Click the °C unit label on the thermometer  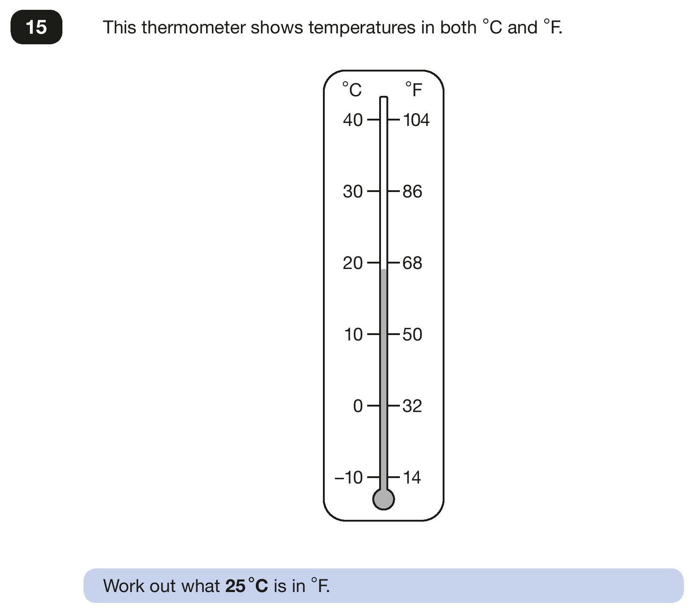tap(352, 89)
